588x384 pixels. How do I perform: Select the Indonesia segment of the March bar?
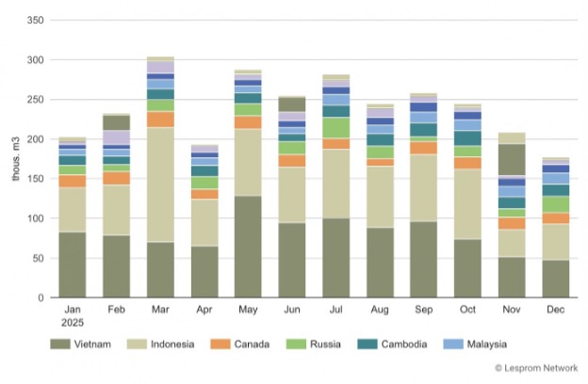[x=160, y=184]
